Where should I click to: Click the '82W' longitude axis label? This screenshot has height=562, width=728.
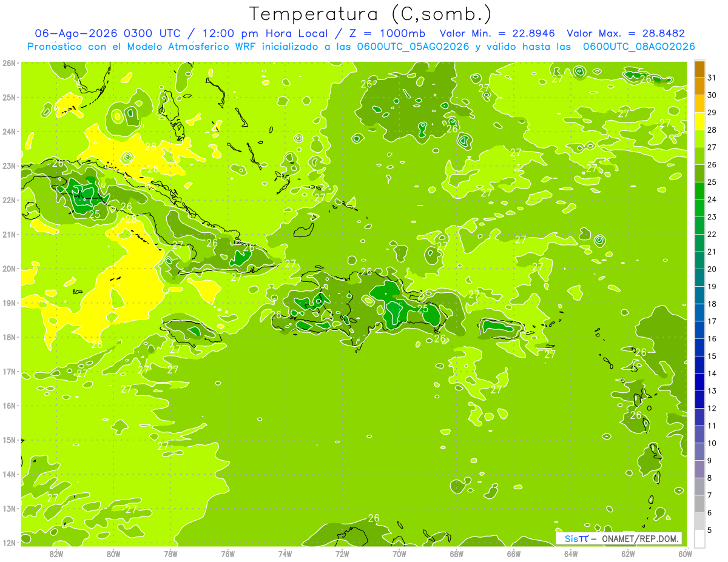tap(56, 554)
